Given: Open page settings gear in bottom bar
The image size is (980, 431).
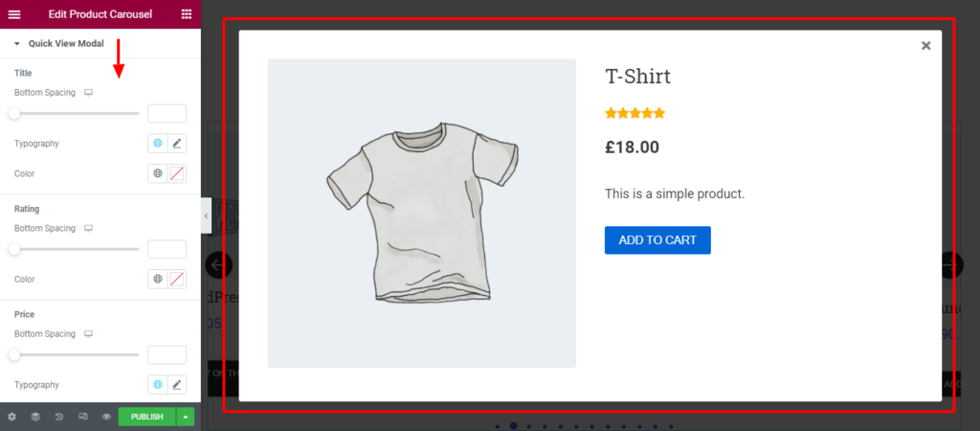Looking at the screenshot, I should click(11, 417).
